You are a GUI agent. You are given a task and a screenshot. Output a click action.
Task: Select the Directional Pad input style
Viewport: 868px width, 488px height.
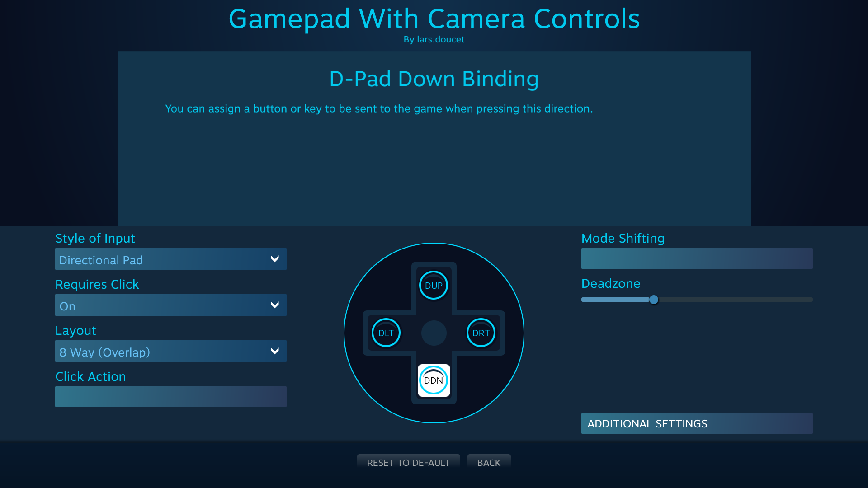[x=170, y=259]
